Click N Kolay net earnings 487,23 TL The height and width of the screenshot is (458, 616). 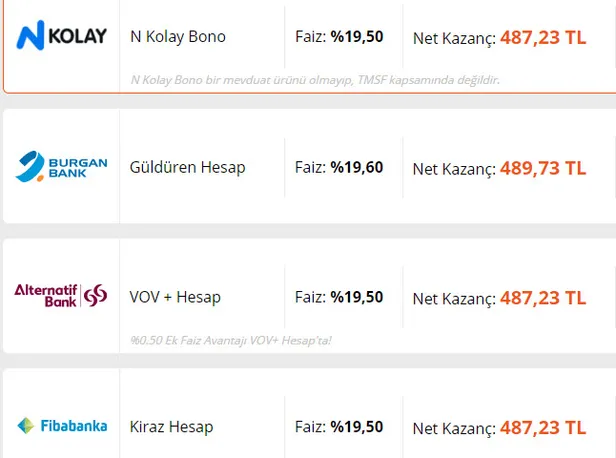[x=543, y=37]
